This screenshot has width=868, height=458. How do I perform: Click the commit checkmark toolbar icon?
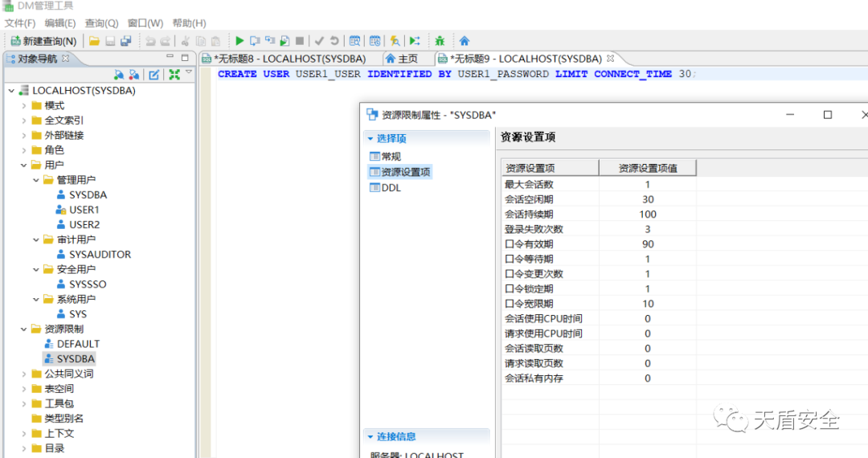(x=319, y=41)
